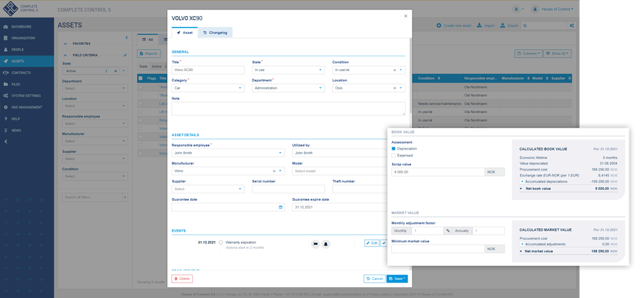
Task: Collapse the filter panel with left chevron
Action: click(x=126, y=38)
